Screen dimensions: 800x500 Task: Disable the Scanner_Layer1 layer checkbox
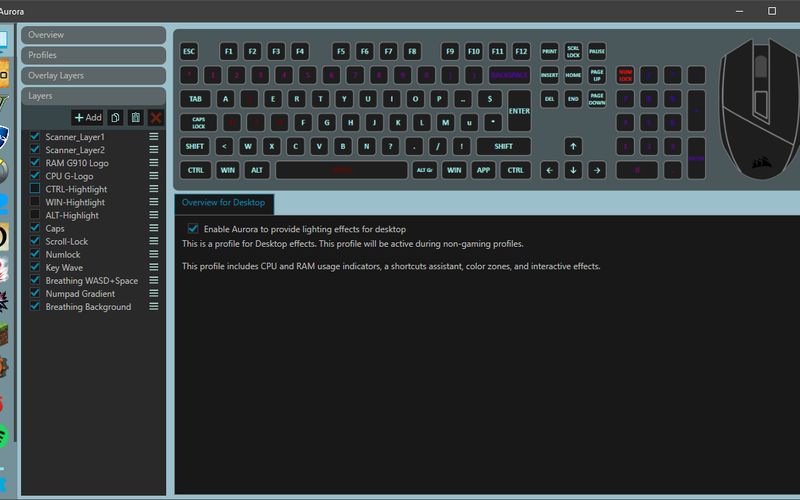click(x=35, y=136)
